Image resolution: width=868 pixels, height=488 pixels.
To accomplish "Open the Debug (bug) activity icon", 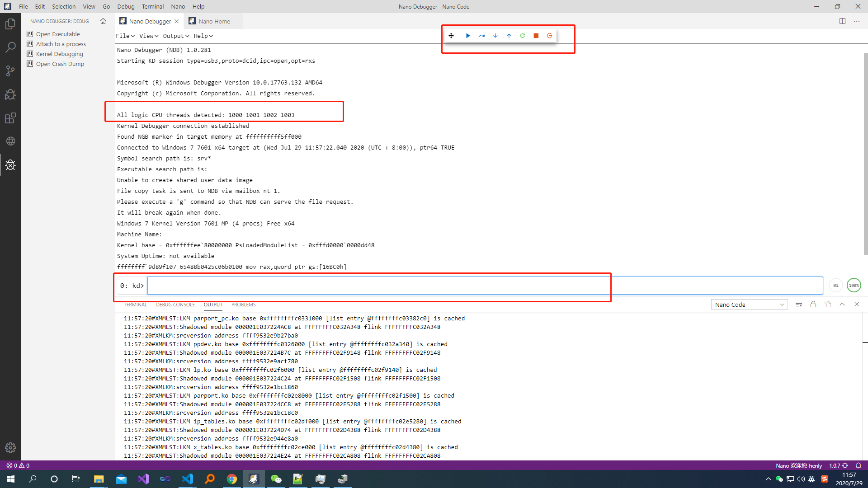I will click(10, 94).
